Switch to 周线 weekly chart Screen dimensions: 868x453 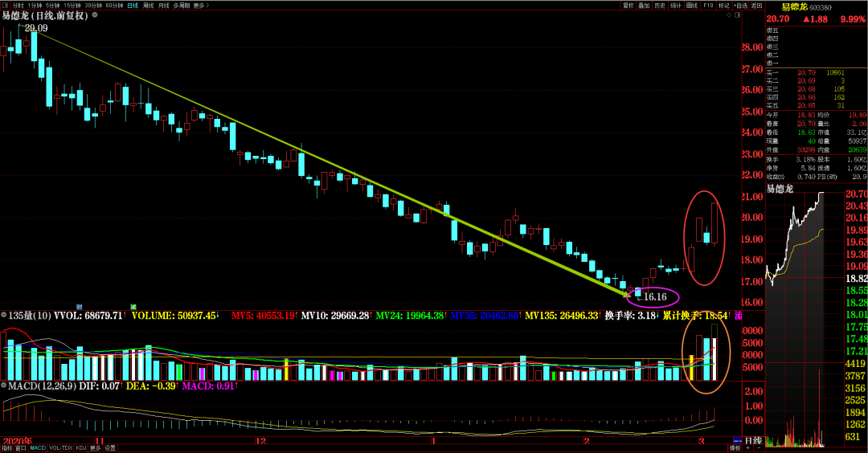(149, 5)
